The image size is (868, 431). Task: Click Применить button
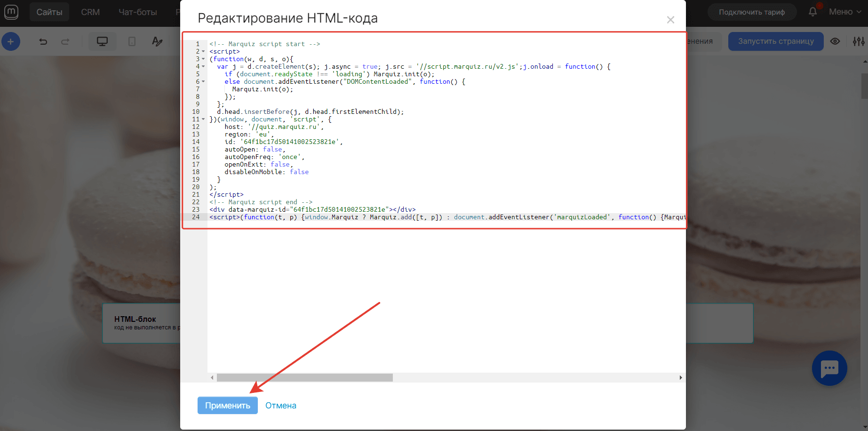[x=228, y=406]
